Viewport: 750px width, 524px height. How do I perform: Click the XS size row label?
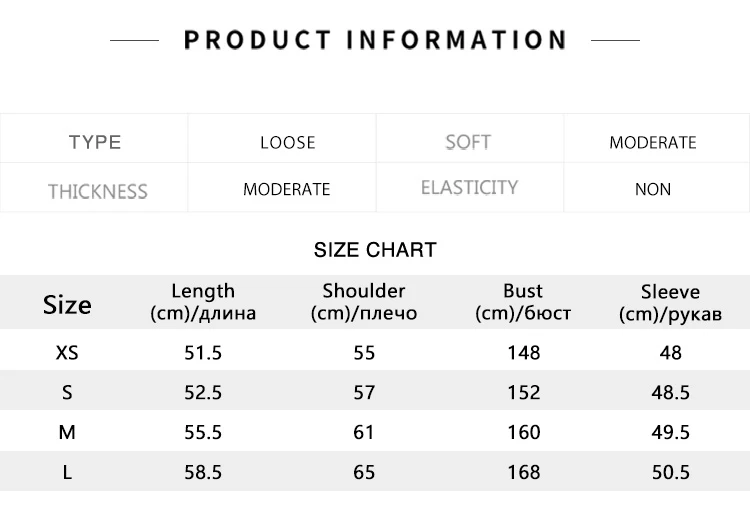click(67, 353)
